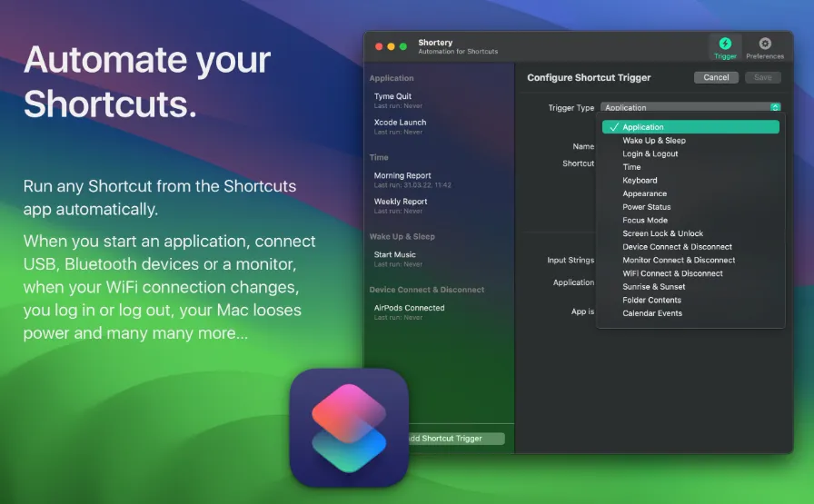Click the disabled Save button
The width and height of the screenshot is (814, 504).
(x=762, y=77)
